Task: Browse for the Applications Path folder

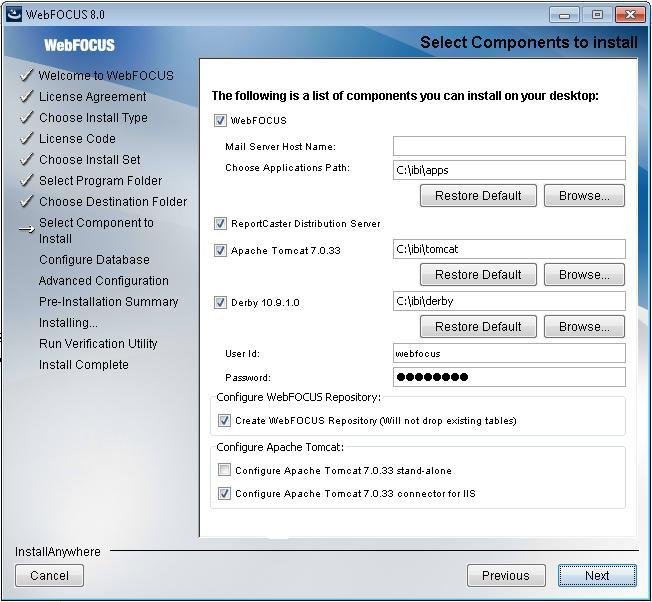Action: click(584, 196)
